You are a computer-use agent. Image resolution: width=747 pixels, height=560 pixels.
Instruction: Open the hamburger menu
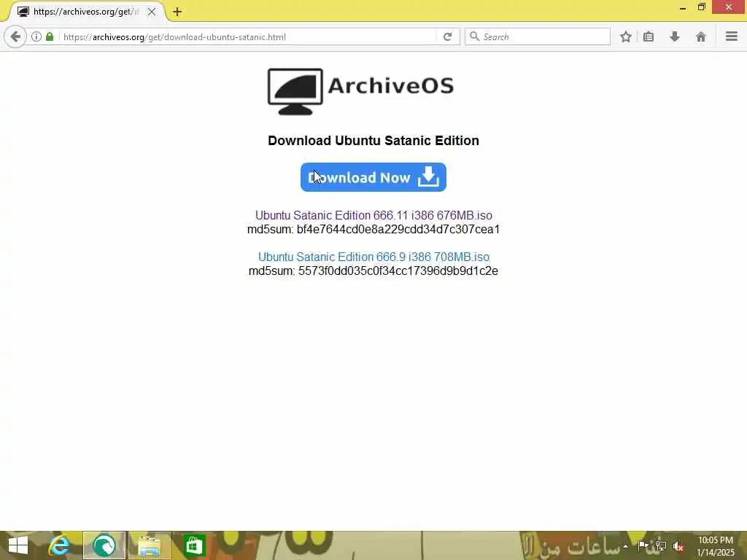tap(732, 36)
